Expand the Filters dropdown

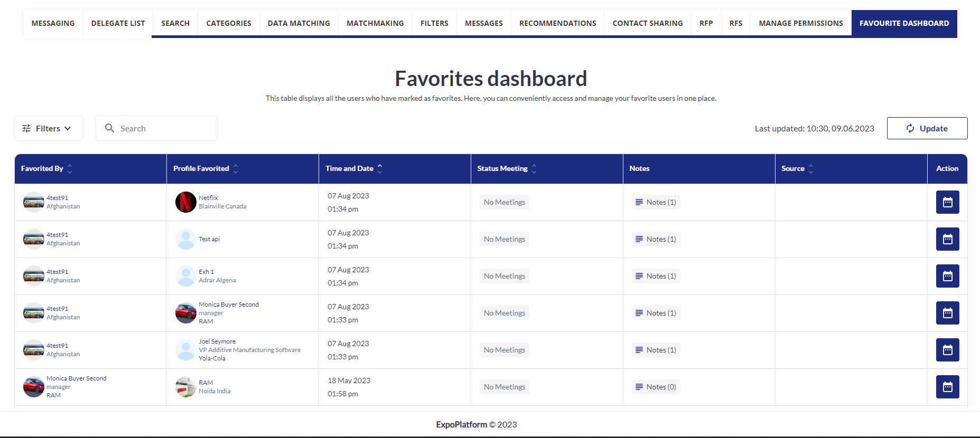48,128
